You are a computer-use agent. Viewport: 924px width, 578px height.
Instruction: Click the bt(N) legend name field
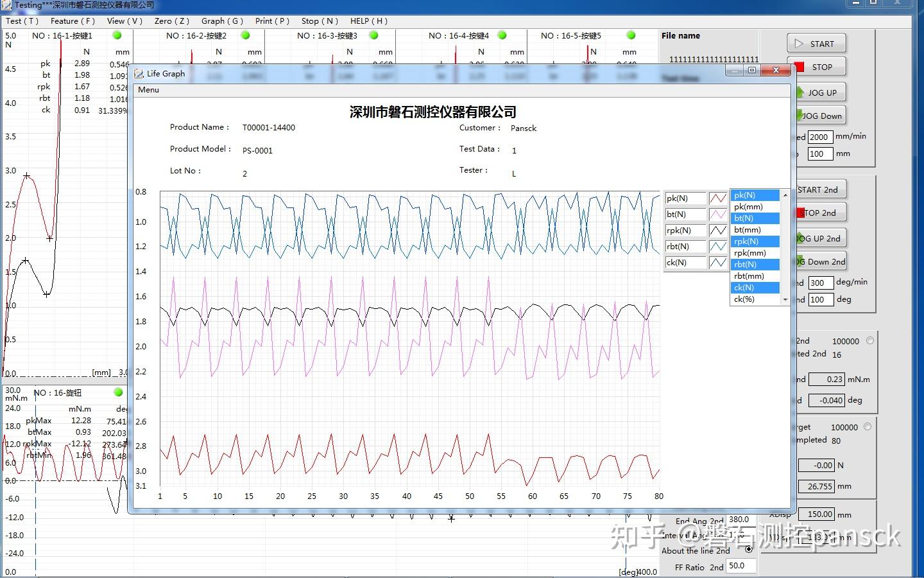[685, 215]
